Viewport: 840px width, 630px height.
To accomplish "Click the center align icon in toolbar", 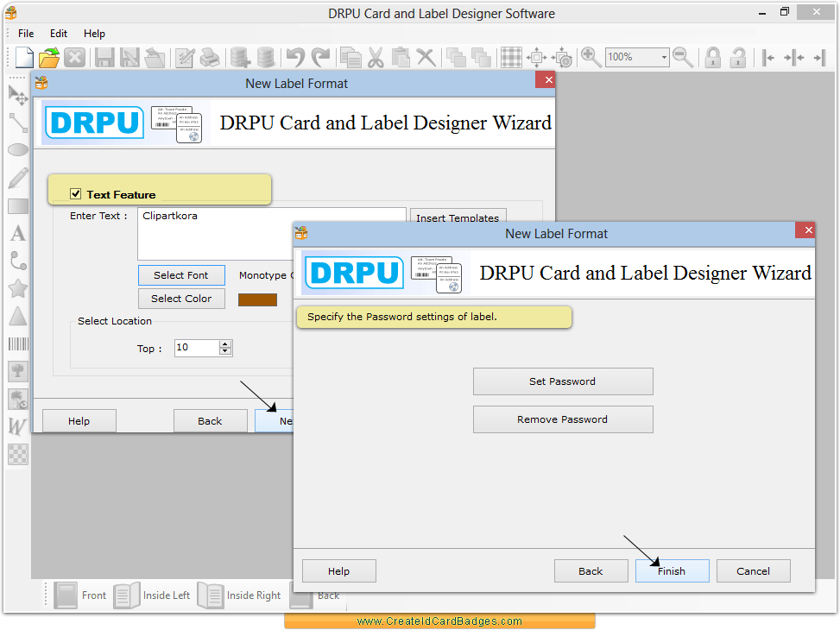I will (x=794, y=57).
